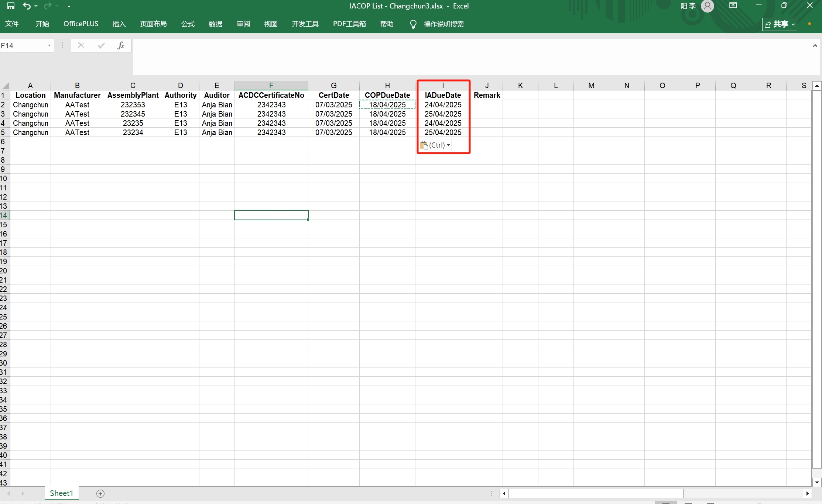Click the Select All corner triangle

click(5, 86)
